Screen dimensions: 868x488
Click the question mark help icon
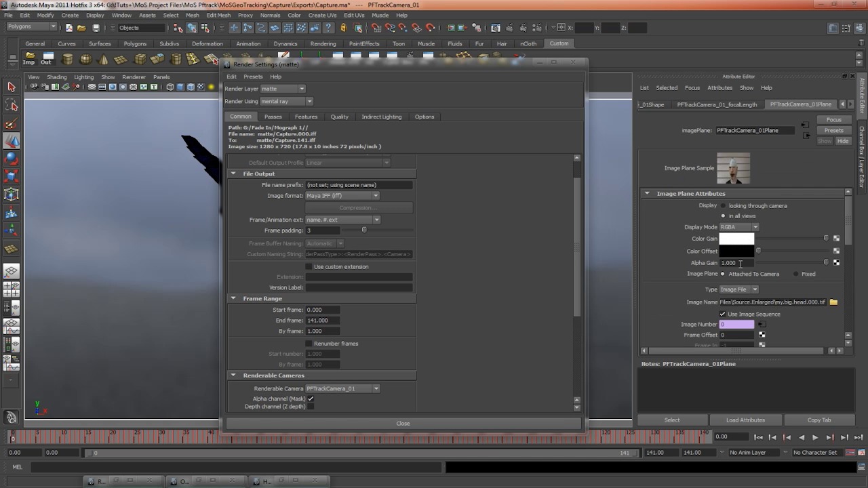pyautogui.click(x=328, y=28)
